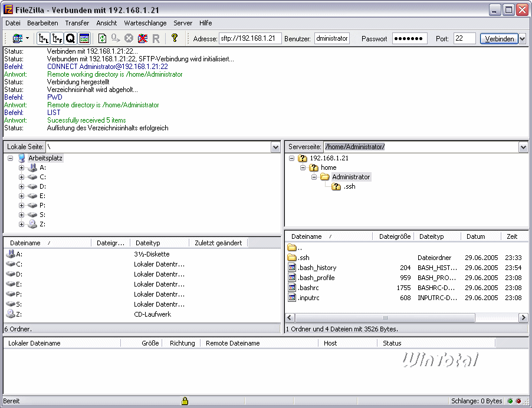Click the remote file list horizontal scrollbar
The height and width of the screenshot is (408, 532).
pos(386,318)
